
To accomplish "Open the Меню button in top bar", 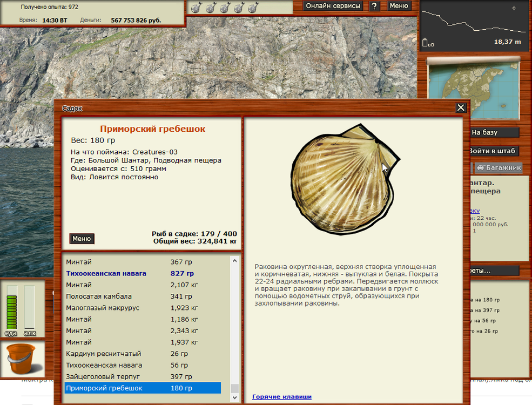I will coord(399,6).
